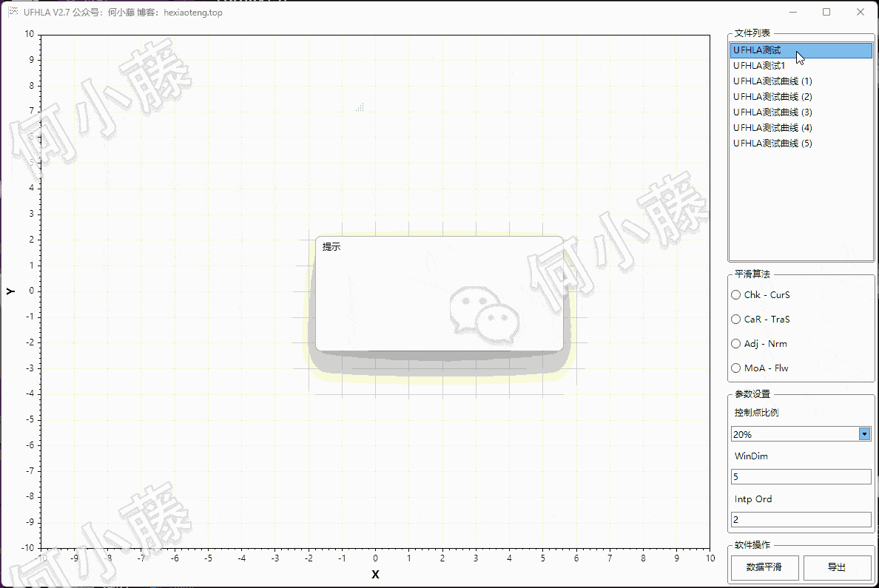The height and width of the screenshot is (588, 879).
Task: Select the Chk - CurS radio button
Action: click(736, 295)
